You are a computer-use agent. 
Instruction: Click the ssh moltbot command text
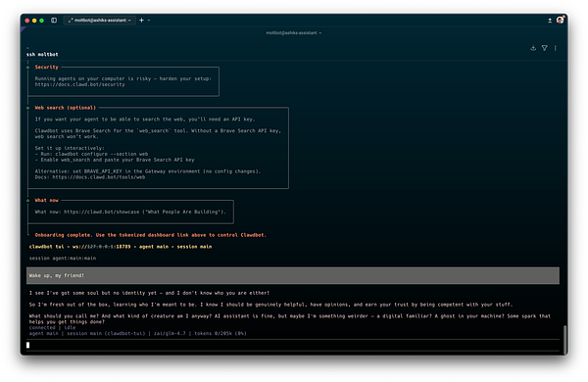[42, 54]
